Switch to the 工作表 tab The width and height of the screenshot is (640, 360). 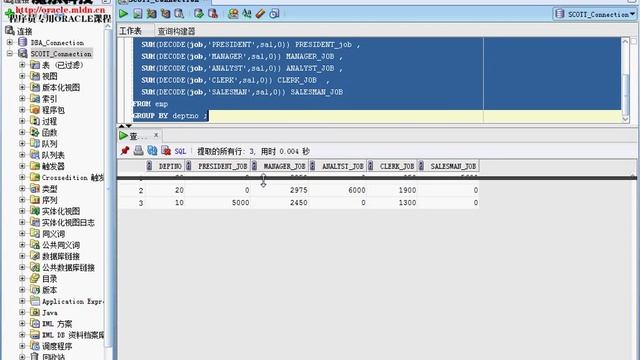click(x=130, y=31)
